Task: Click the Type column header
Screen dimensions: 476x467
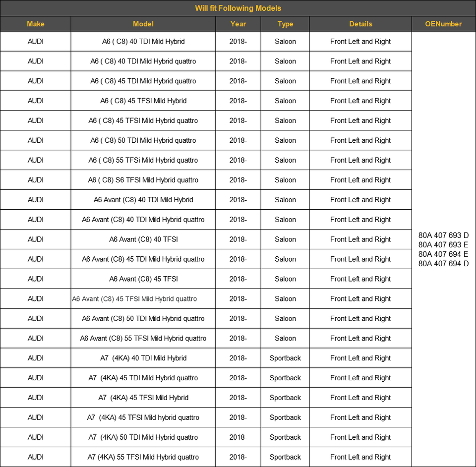Action: pos(285,24)
